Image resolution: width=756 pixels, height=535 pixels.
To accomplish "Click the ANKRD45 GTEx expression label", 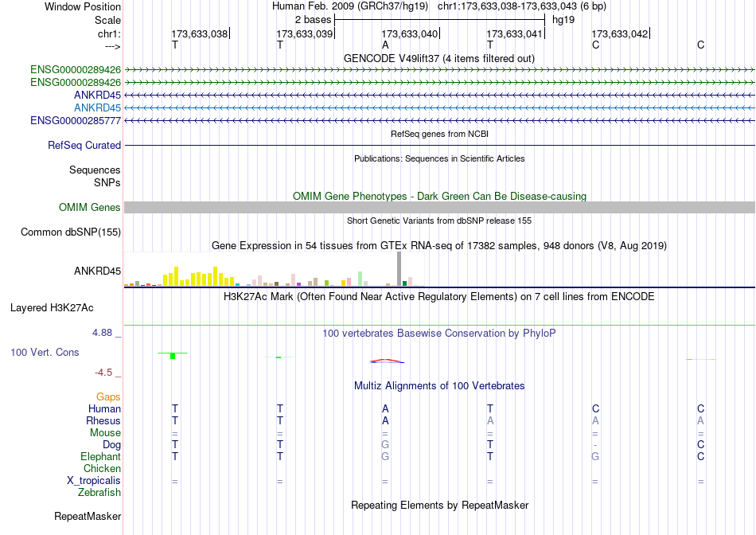I will click(x=97, y=271).
